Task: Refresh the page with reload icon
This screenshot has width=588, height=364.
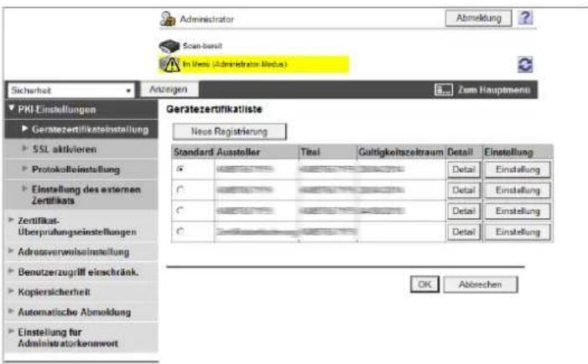Action: pyautogui.click(x=525, y=65)
